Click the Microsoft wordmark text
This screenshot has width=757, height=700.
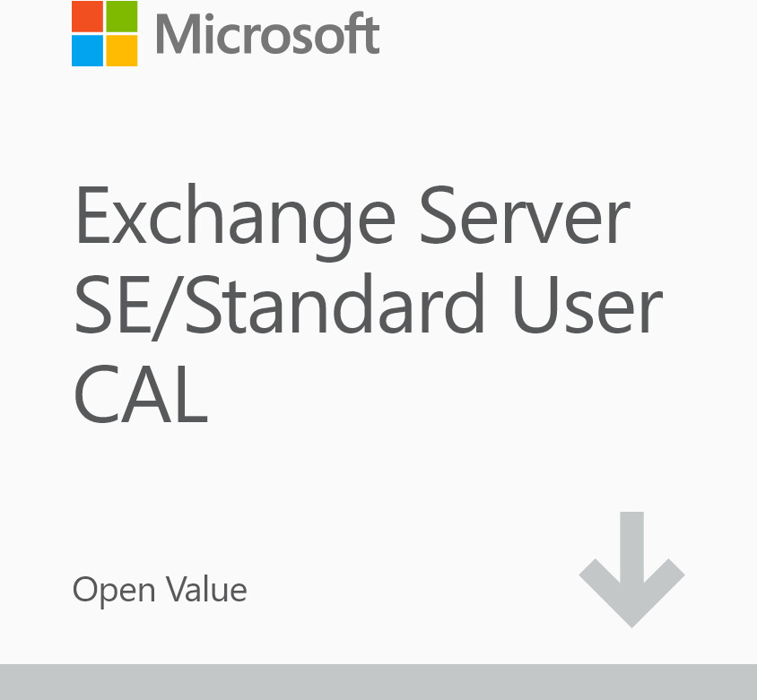pos(267,34)
